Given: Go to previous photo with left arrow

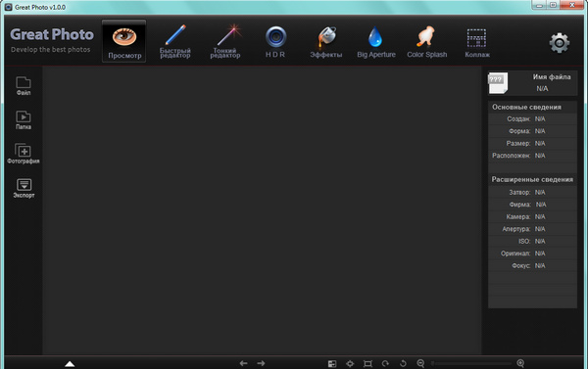Looking at the screenshot, I should pos(243,363).
